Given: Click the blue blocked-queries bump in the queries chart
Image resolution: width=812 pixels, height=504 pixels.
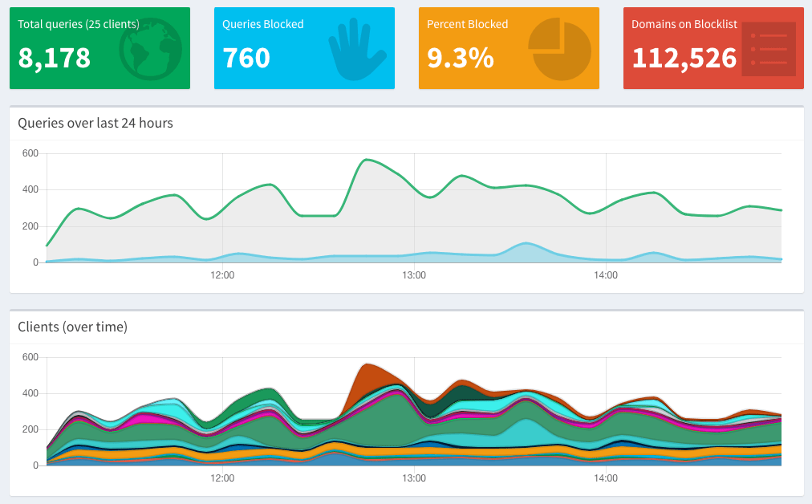Looking at the screenshot, I should [526, 244].
